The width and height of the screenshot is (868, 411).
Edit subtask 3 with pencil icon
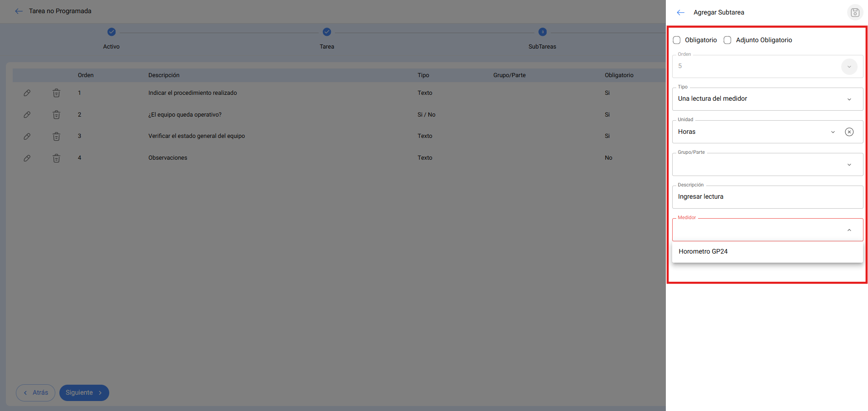click(27, 136)
